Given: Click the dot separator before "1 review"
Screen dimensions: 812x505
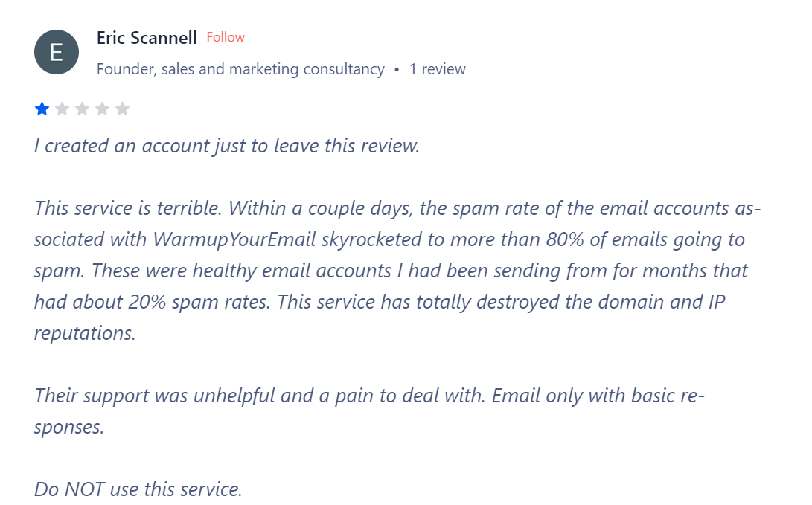Looking at the screenshot, I should pos(397,69).
